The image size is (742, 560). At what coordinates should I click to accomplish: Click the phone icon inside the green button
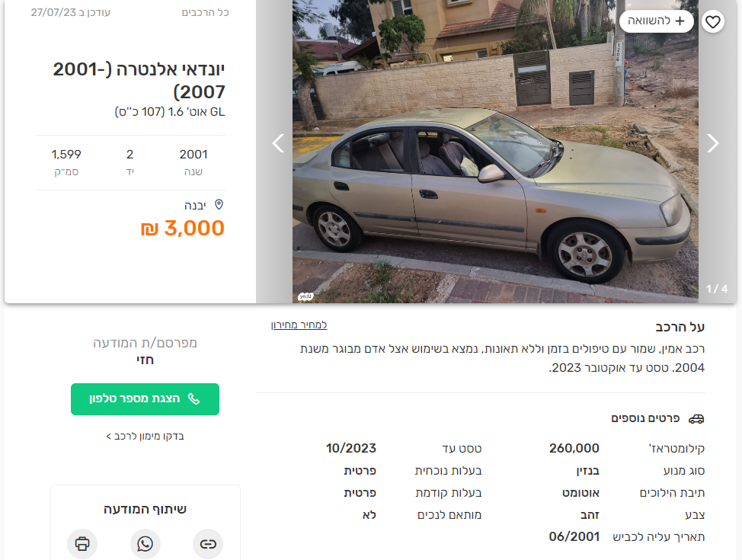coord(193,399)
